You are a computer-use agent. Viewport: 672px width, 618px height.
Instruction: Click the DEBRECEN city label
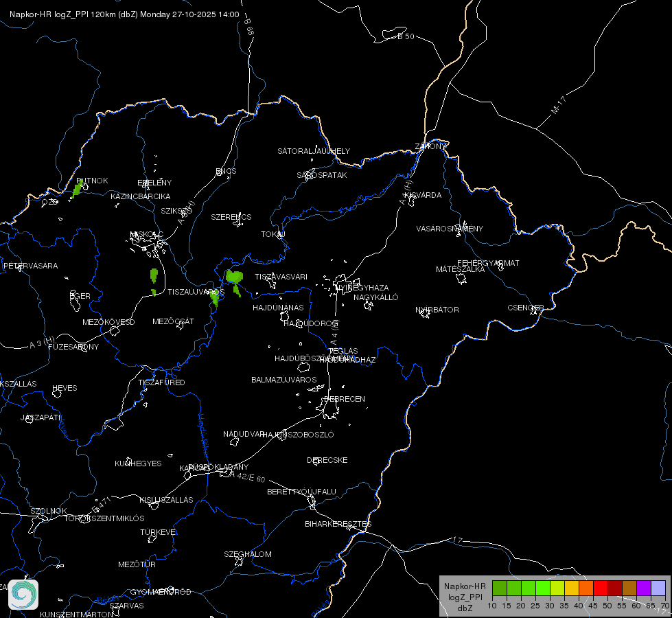[345, 399]
